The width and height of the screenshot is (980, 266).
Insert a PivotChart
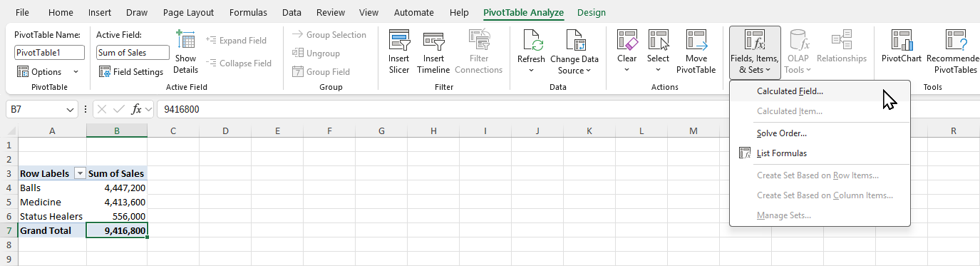pyautogui.click(x=901, y=47)
